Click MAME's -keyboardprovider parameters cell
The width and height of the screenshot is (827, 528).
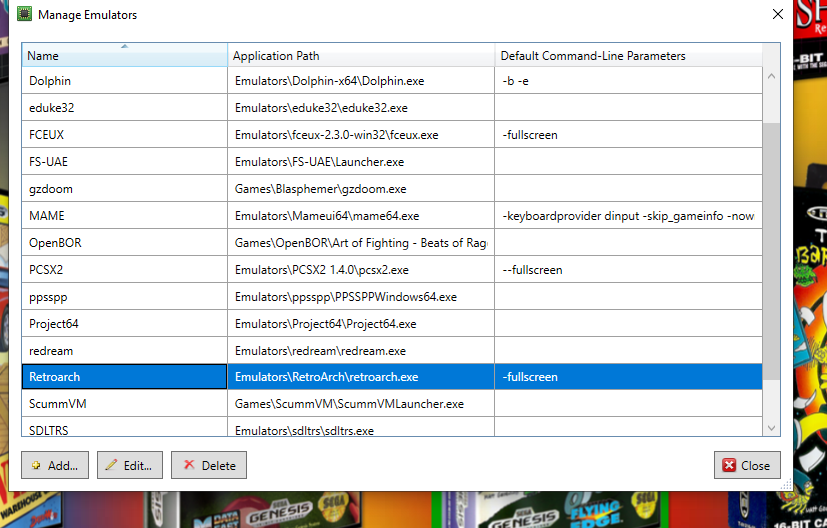pos(629,216)
